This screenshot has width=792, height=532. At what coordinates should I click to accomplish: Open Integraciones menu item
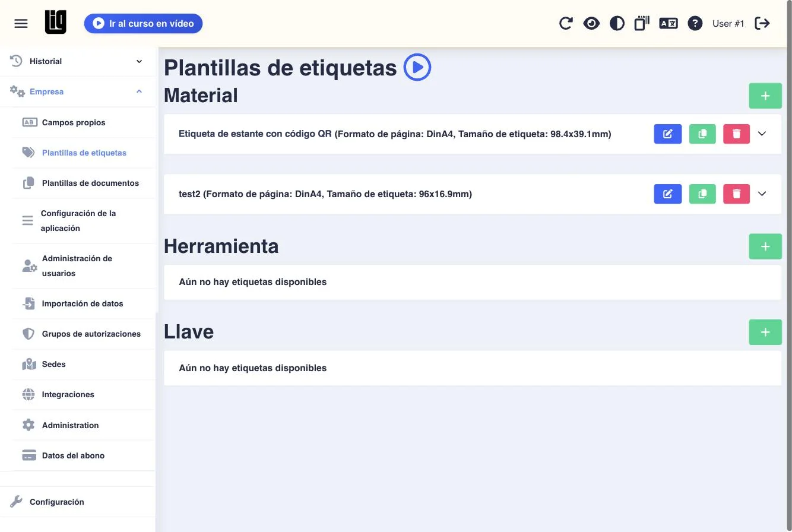click(83, 394)
